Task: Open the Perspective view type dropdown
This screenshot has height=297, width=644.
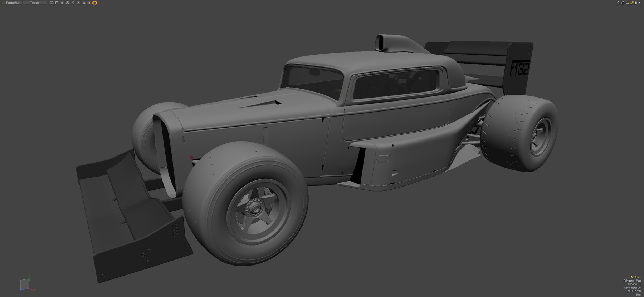Action: click(x=13, y=3)
